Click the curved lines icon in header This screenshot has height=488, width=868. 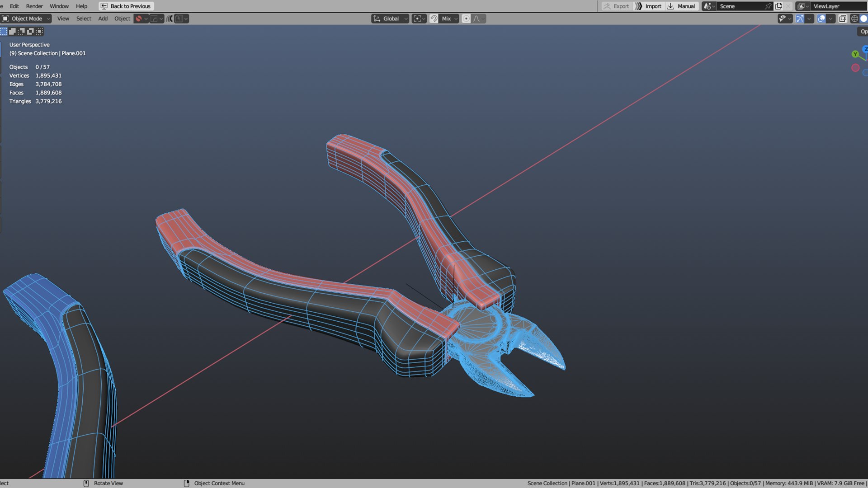tap(170, 19)
